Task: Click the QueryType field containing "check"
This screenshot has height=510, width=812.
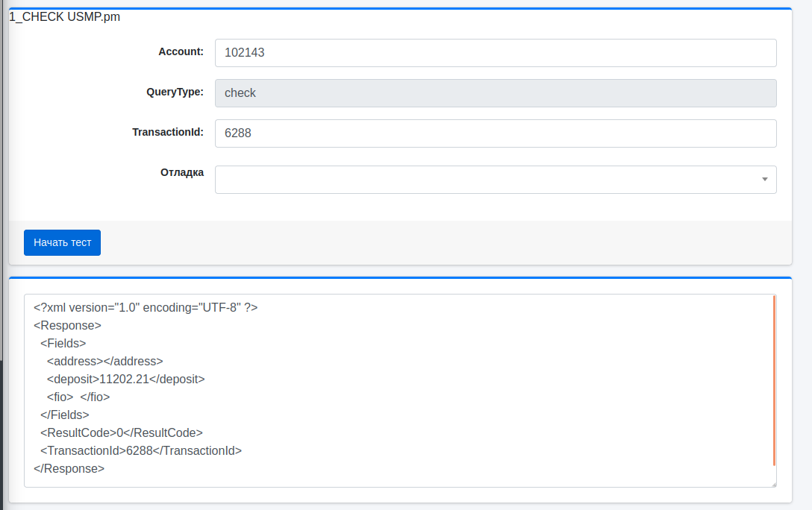Action: pos(495,93)
